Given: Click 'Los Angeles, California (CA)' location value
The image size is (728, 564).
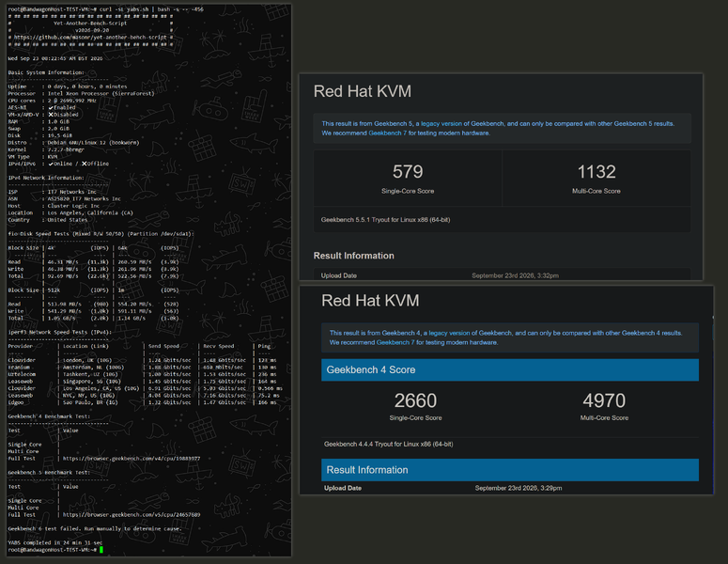Looking at the screenshot, I should click(90, 212).
